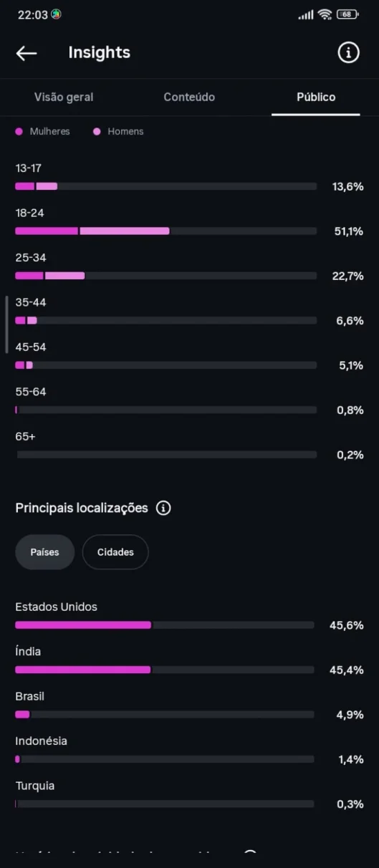Select the Países filter chip

(x=45, y=552)
